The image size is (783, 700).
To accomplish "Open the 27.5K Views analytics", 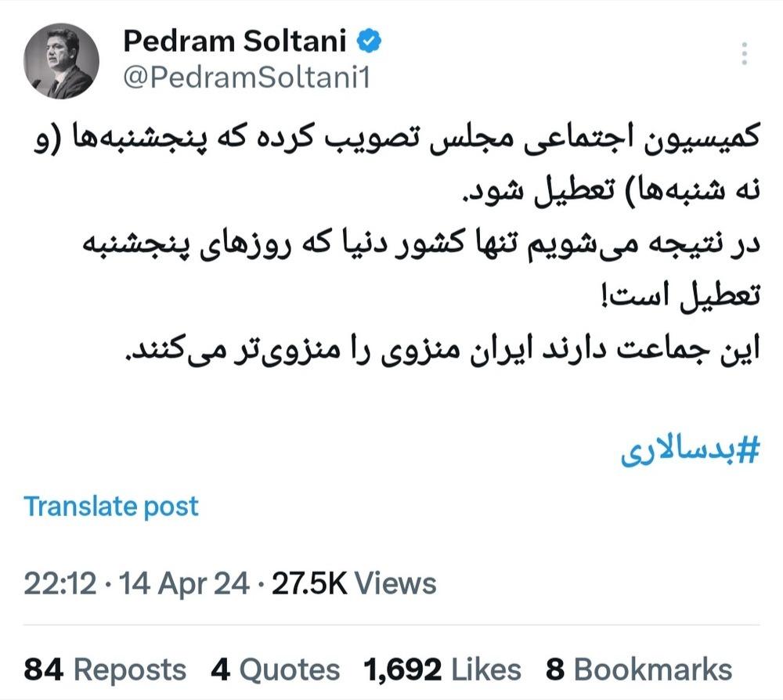I will tap(354, 583).
